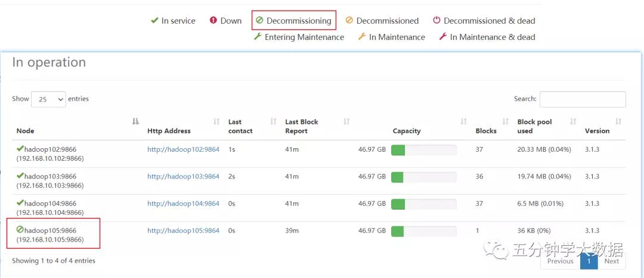This screenshot has width=644, height=278.
Task: Click the Entering Maintenance wrench icon
Action: (x=258, y=37)
